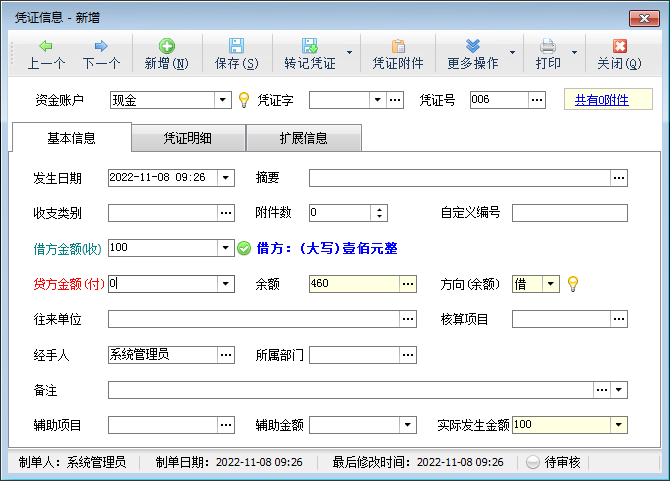Expand the 方向(余额) dropdown showing 借

551,284
